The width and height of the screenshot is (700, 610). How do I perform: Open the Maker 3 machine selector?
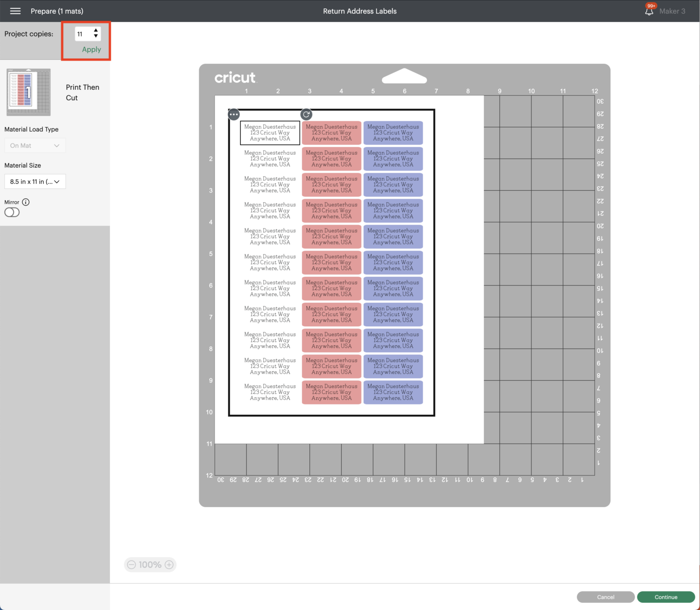(x=672, y=11)
